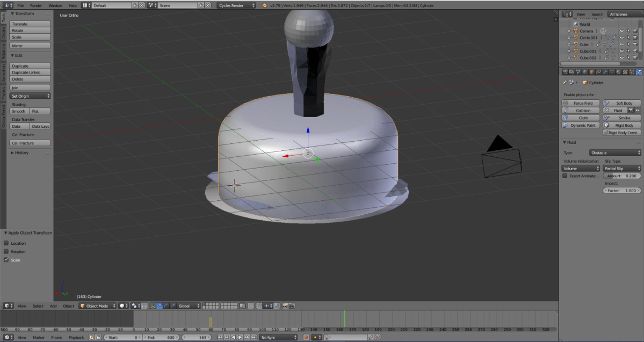
Task: Open the Physics properties tab icon
Action: click(x=639, y=72)
